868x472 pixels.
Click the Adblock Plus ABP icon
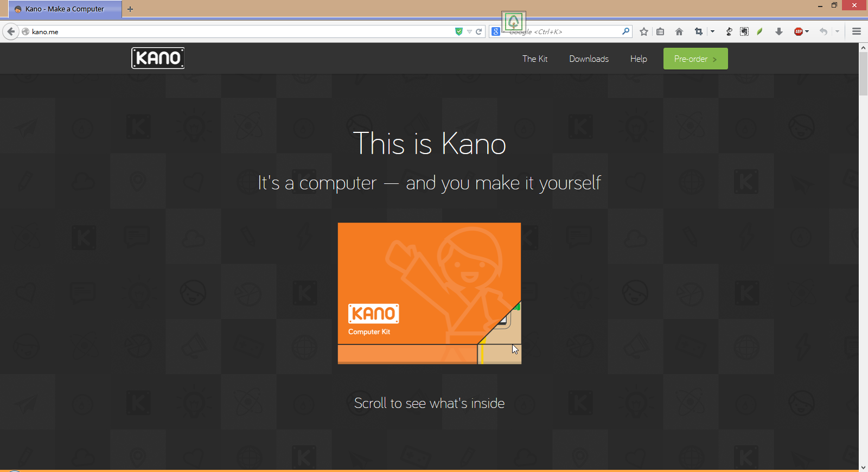click(x=799, y=31)
